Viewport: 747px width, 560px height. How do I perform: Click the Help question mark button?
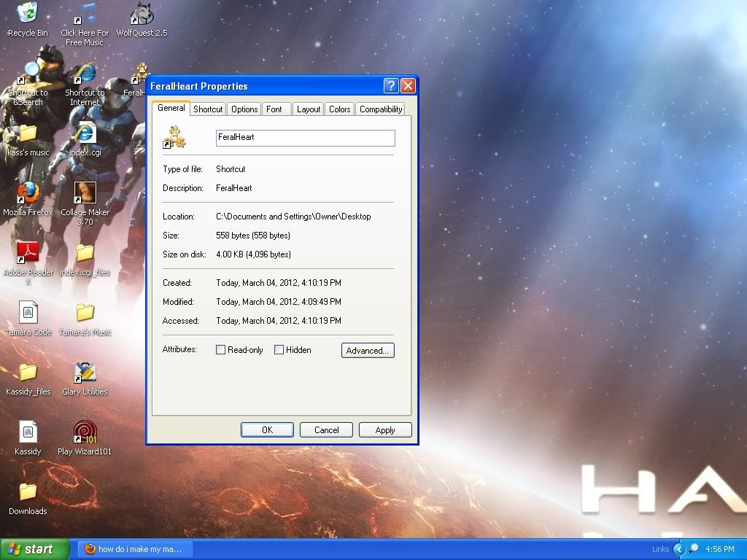(391, 86)
